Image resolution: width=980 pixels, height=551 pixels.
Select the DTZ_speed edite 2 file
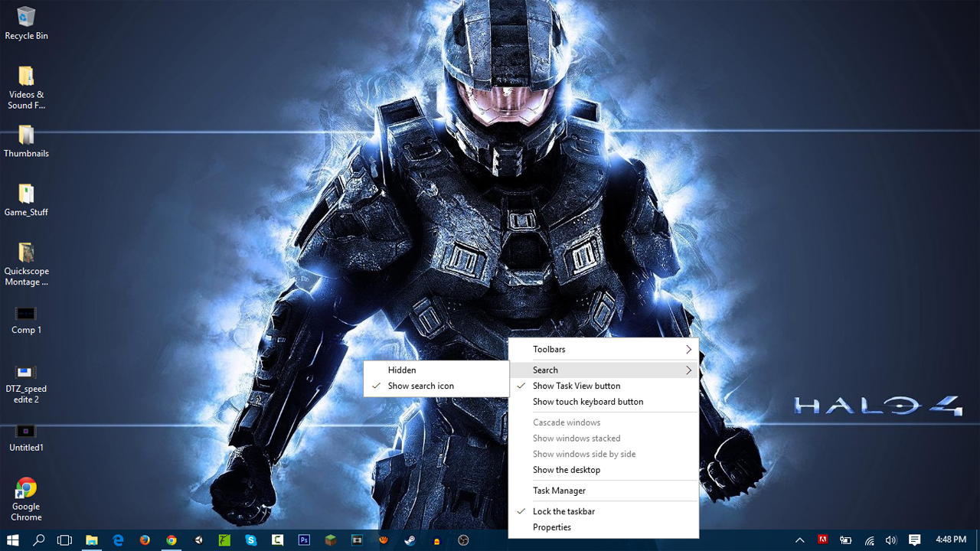point(26,384)
